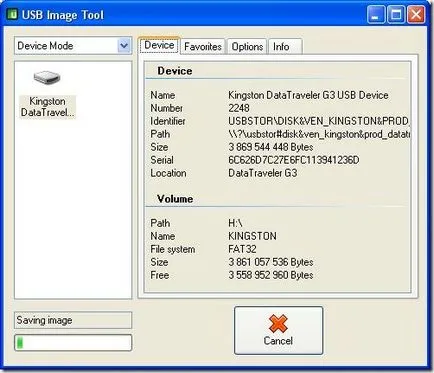Screen dimensions: 434x373
Task: Click the 'Volume' section heading
Action: [x=175, y=199]
